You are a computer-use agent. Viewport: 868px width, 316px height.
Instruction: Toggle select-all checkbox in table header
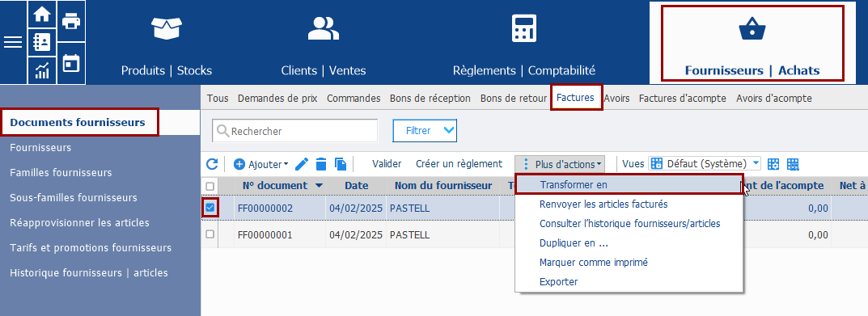click(210, 186)
